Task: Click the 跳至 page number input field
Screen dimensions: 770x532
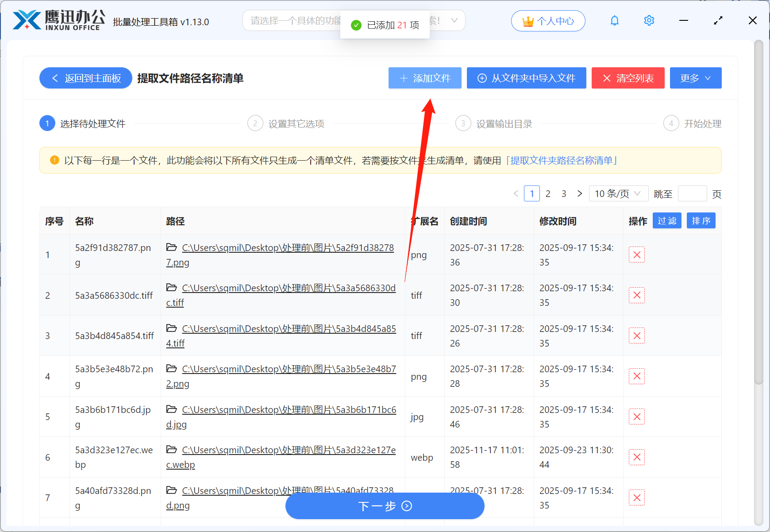Action: [693, 193]
